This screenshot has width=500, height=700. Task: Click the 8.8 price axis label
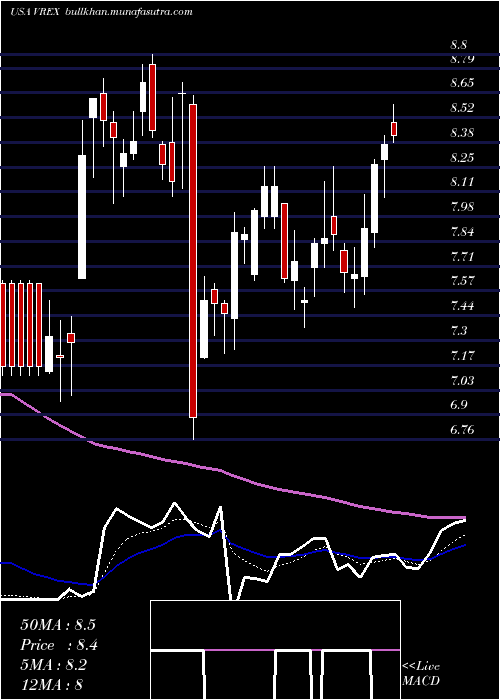pyautogui.click(x=458, y=45)
